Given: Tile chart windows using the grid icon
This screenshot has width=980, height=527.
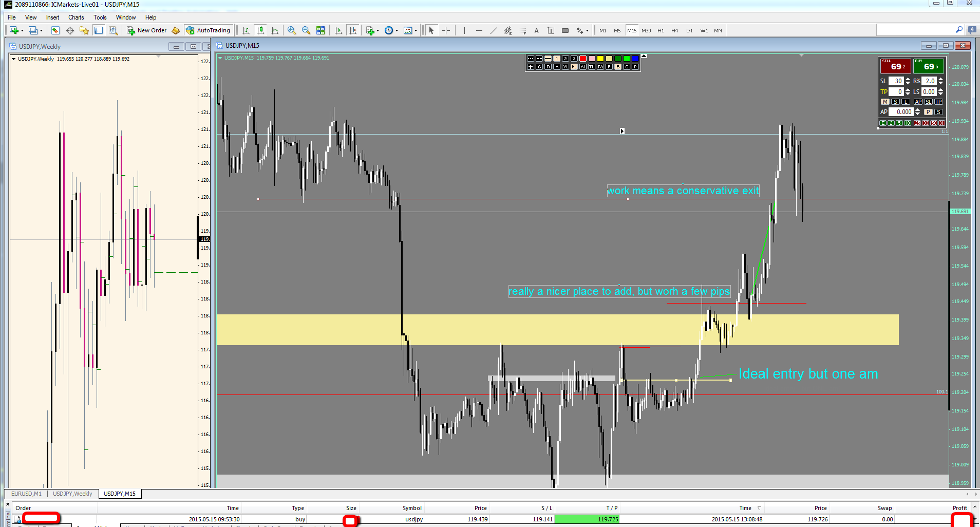Looking at the screenshot, I should tap(321, 30).
